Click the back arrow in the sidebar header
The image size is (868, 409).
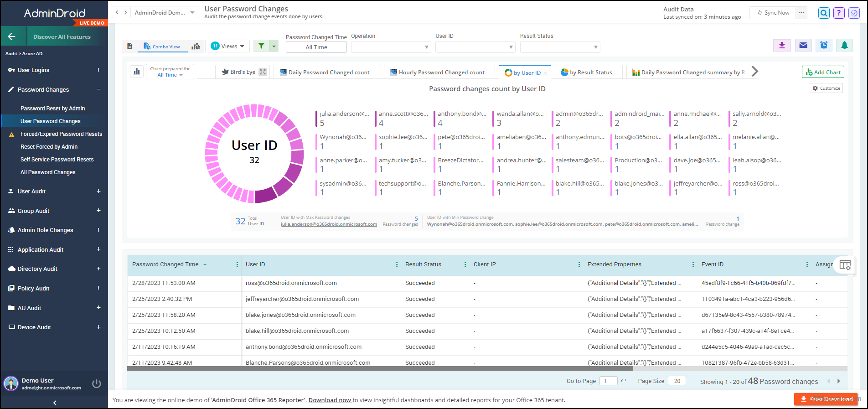click(x=12, y=36)
